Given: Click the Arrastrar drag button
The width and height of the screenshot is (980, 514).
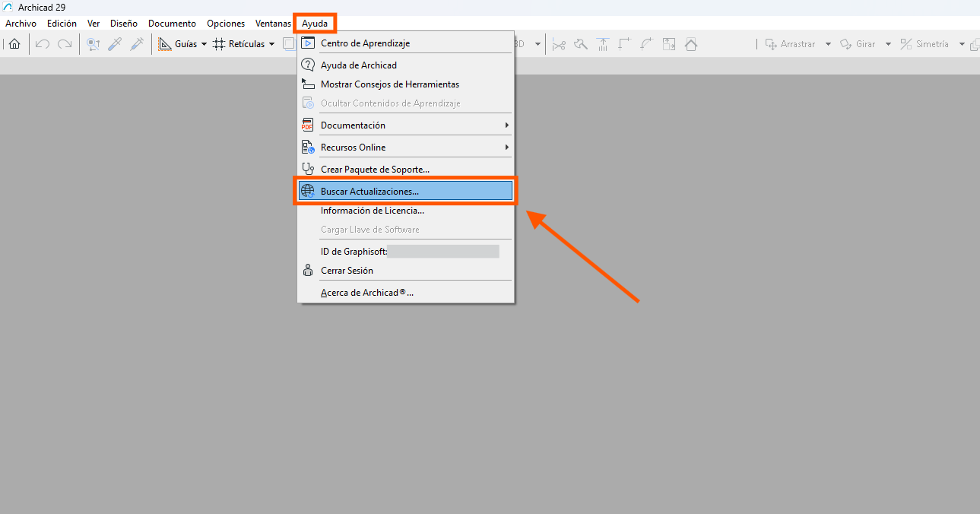Looking at the screenshot, I should tap(790, 44).
